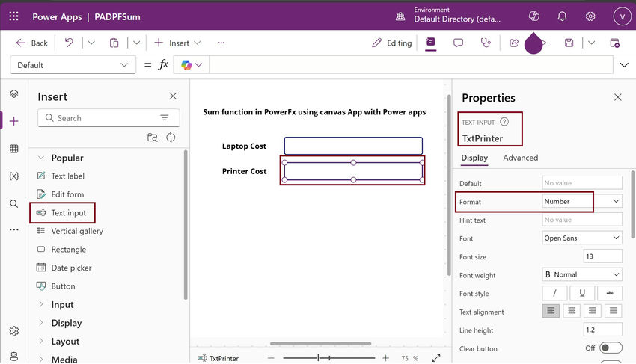
Task: Click the get more components icon
Action: pyautogui.click(x=153, y=138)
